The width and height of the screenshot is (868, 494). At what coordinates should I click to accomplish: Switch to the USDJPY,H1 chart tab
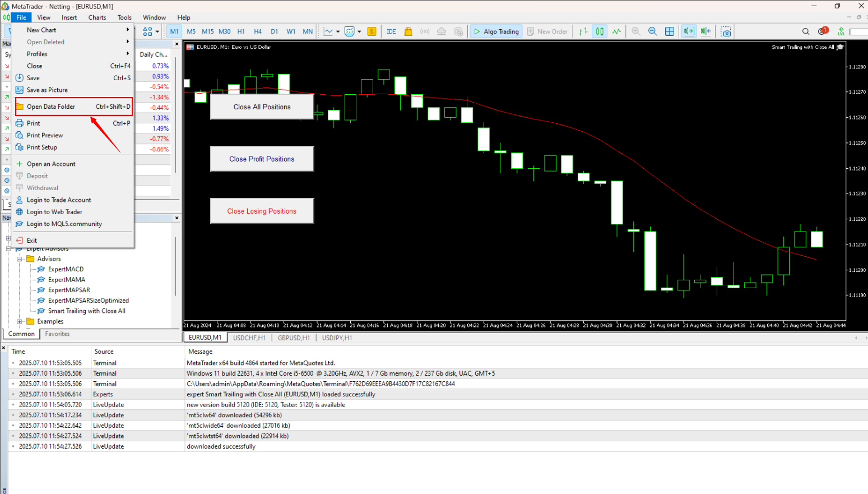[337, 338]
